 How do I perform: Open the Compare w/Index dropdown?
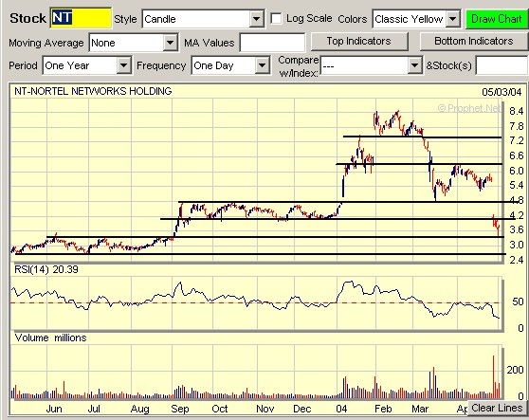click(x=371, y=65)
